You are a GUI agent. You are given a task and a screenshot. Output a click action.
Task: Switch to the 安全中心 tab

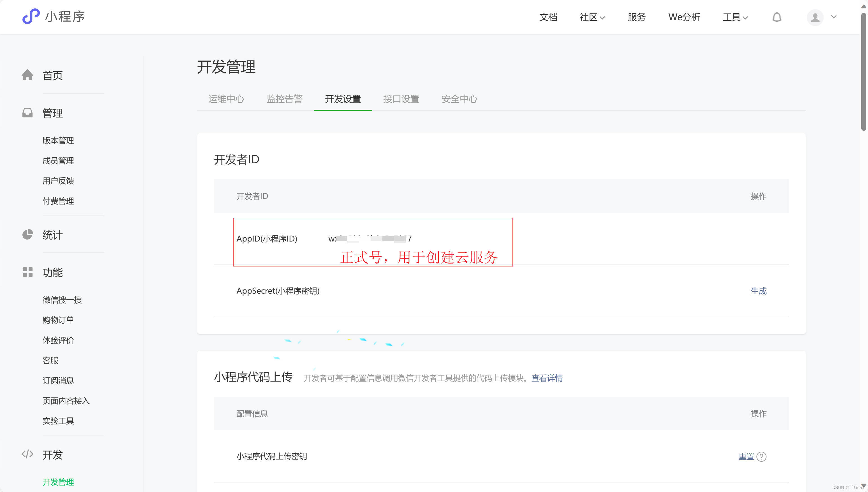pos(460,99)
